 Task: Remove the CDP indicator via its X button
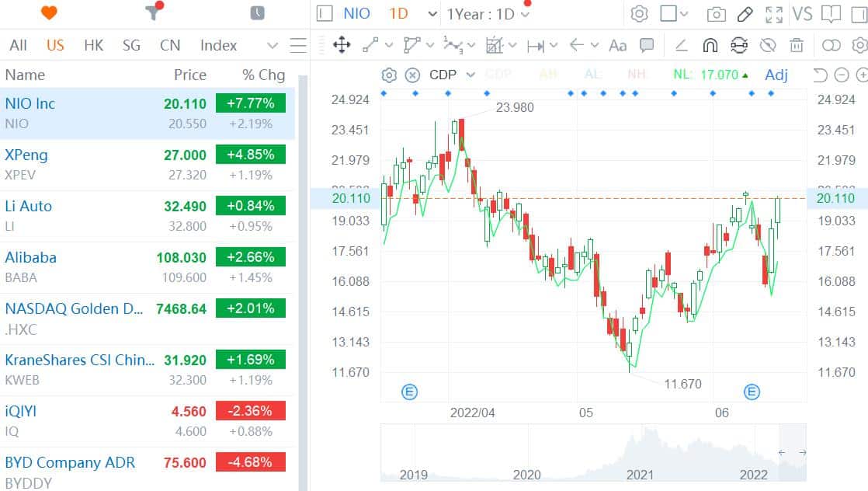(411, 75)
